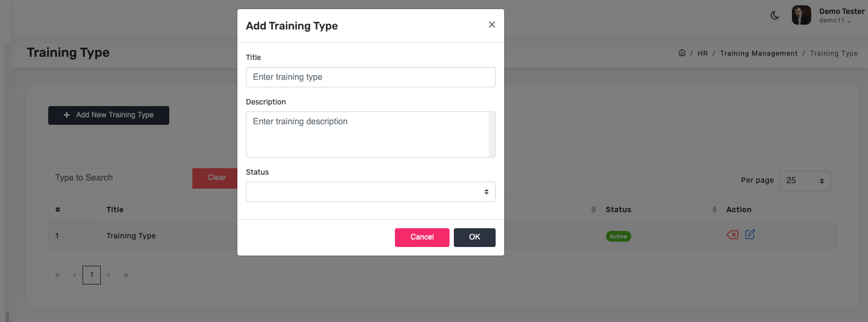
Task: Confirm with the OK button
Action: coord(475,237)
